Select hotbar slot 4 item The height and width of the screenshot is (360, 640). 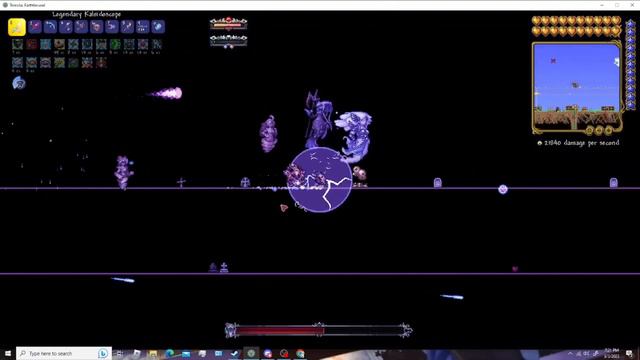66,27
